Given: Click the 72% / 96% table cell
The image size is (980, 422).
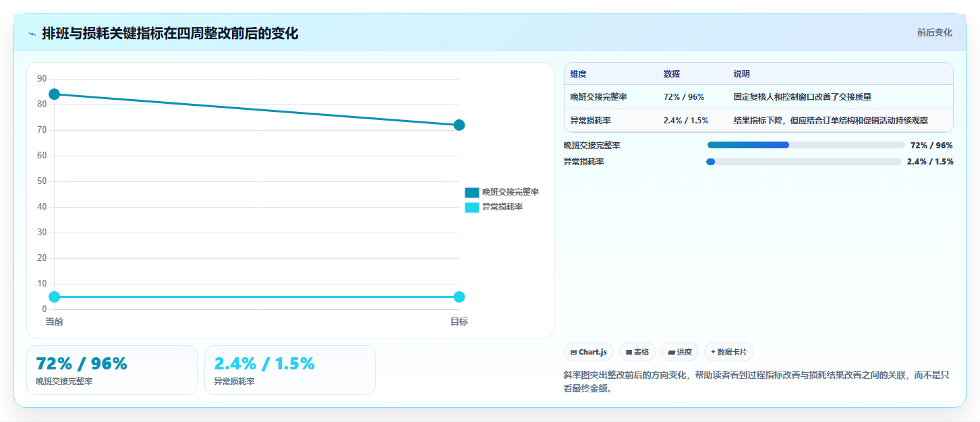Looking at the screenshot, I should pyautogui.click(x=684, y=97).
